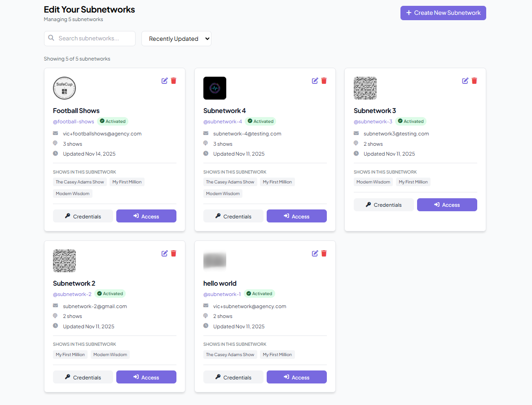Select Modern Wisdom tag in Subnetwork 2 card
This screenshot has height=405, width=532.
click(x=110, y=354)
